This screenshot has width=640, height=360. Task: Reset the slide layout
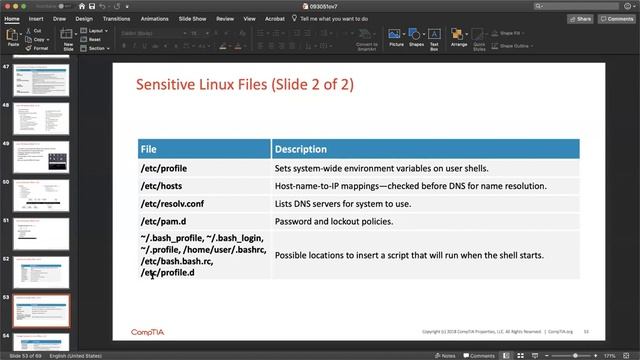click(91, 40)
